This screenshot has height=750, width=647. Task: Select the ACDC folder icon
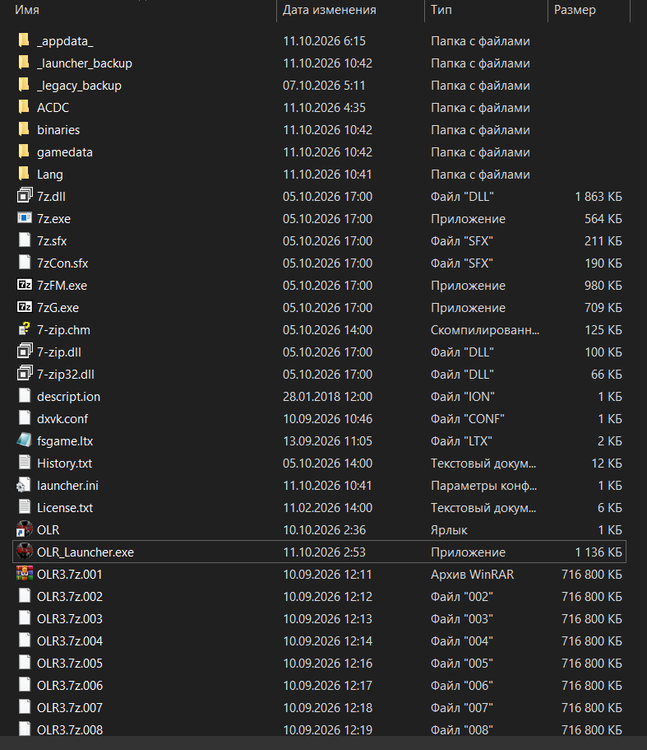tap(24, 107)
